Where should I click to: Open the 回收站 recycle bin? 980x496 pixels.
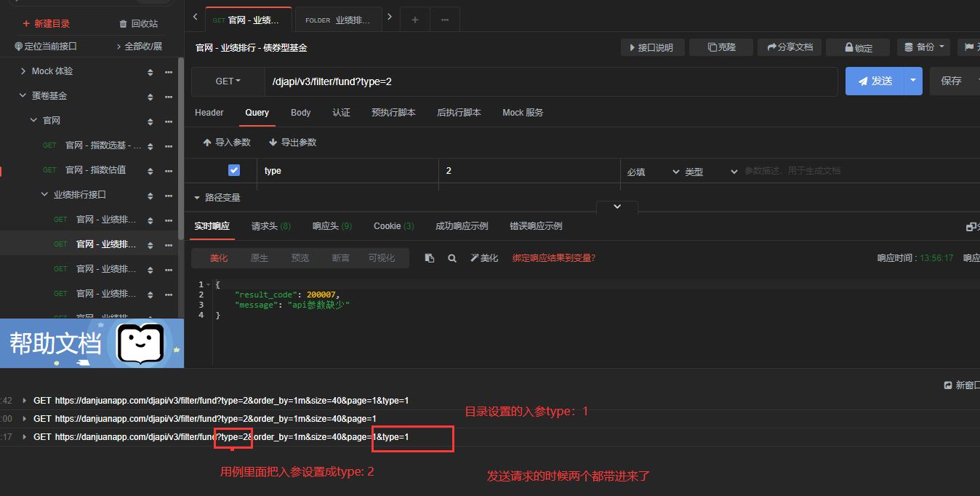point(138,24)
